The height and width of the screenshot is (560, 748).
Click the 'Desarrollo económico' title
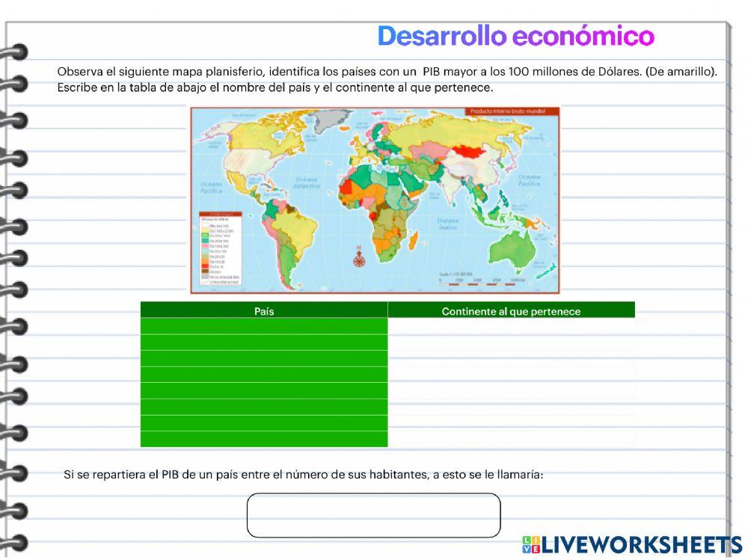pos(518,34)
